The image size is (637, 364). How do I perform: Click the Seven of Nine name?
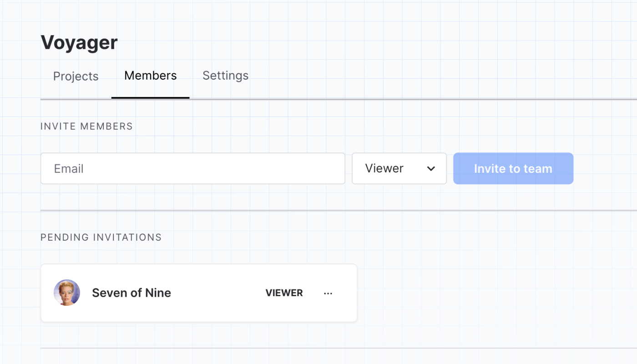[131, 293]
